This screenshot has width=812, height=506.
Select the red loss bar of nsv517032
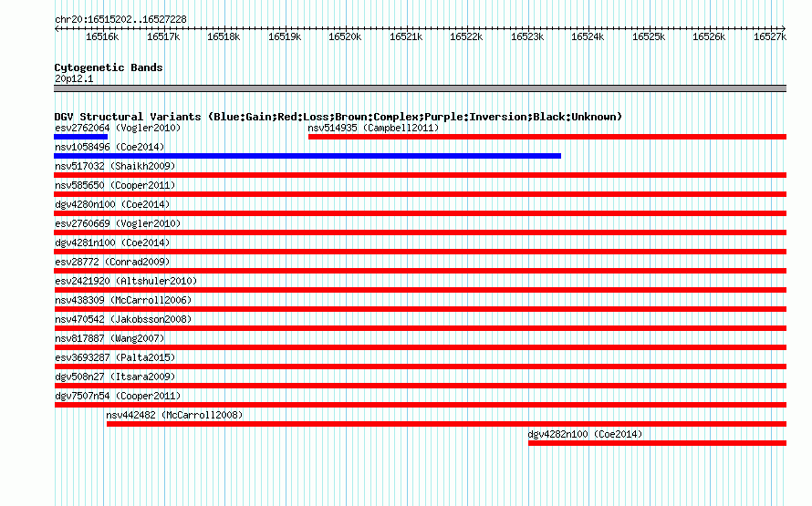420,175
